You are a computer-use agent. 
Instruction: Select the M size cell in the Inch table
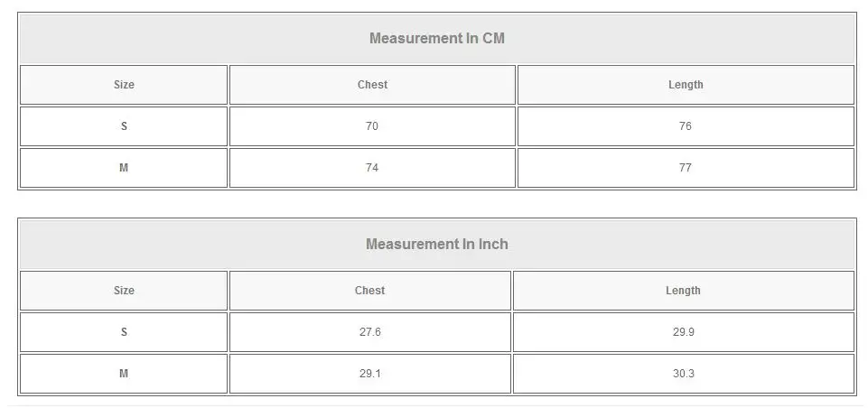pyautogui.click(x=124, y=374)
